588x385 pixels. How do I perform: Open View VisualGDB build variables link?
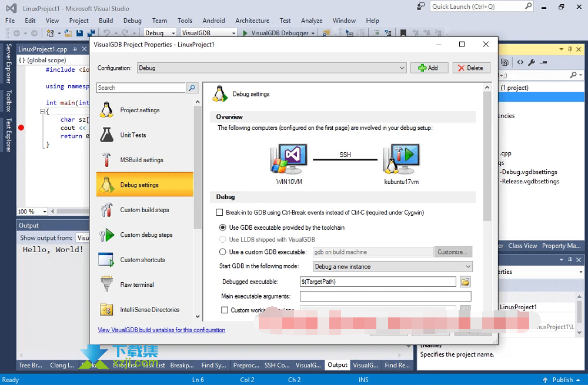pos(161,330)
